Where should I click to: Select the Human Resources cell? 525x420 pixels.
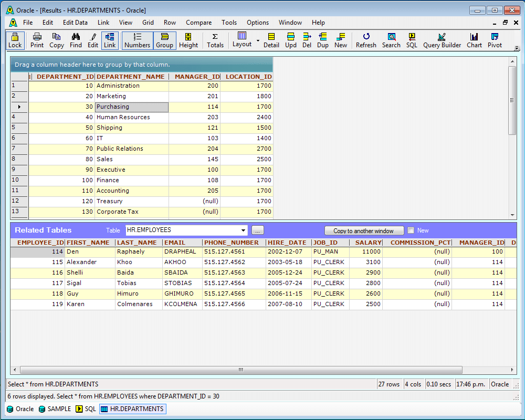tap(132, 117)
